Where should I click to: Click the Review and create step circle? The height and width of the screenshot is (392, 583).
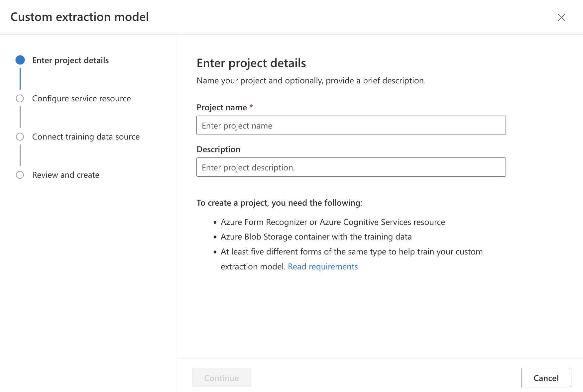tap(20, 175)
